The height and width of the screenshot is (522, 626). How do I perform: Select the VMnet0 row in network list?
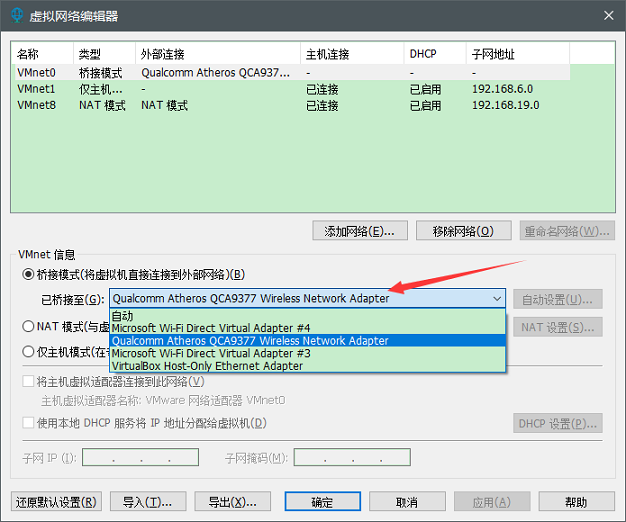293,73
